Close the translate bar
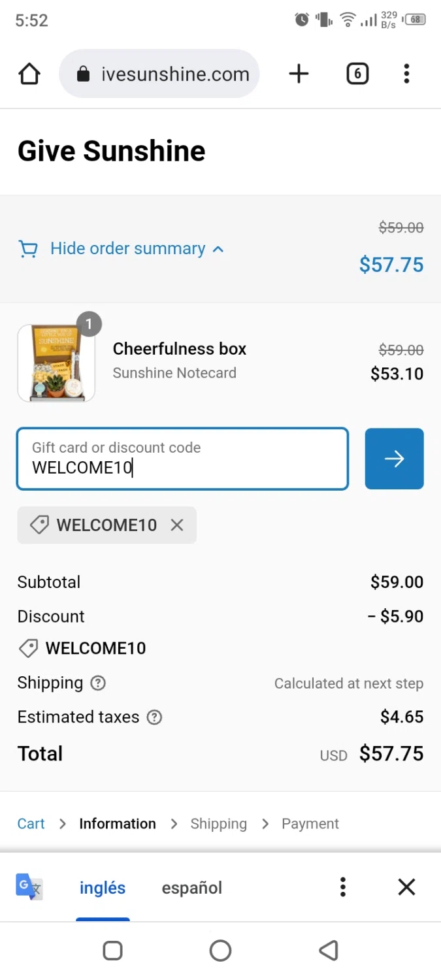This screenshot has height=980, width=441. tap(406, 887)
